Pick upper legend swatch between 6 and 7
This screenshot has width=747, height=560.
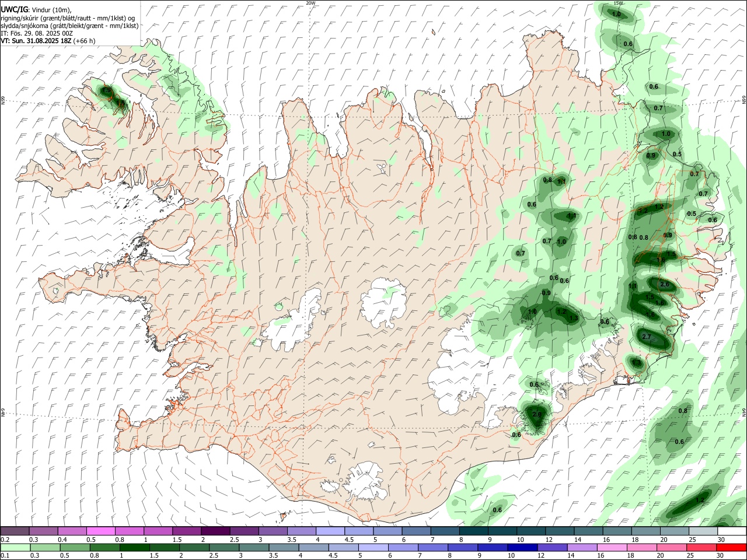point(416,531)
